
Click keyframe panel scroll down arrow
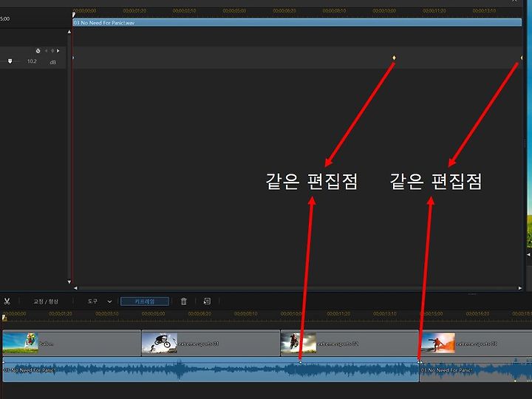point(69,282)
